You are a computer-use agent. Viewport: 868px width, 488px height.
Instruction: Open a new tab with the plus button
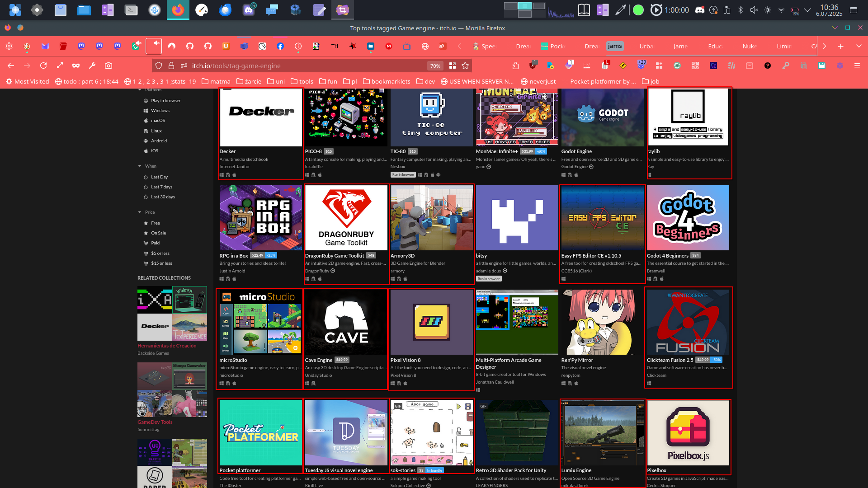tap(841, 46)
